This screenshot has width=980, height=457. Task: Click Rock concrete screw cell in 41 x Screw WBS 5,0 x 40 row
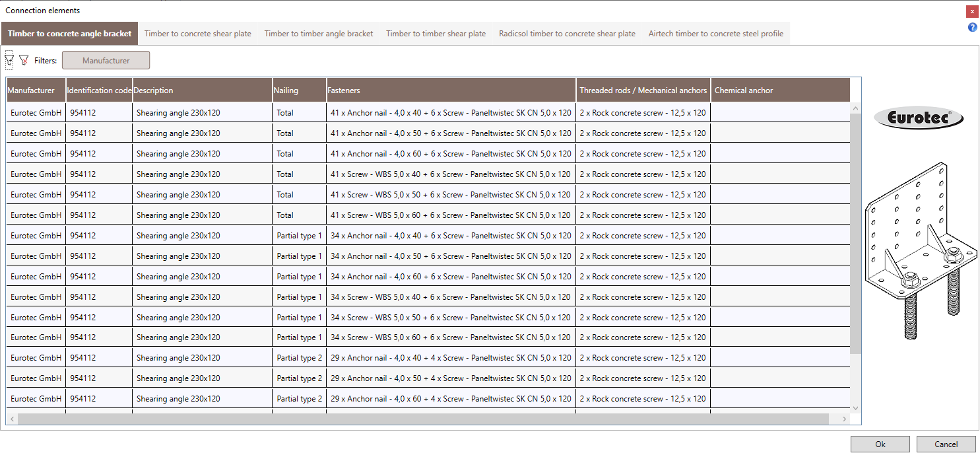point(643,174)
